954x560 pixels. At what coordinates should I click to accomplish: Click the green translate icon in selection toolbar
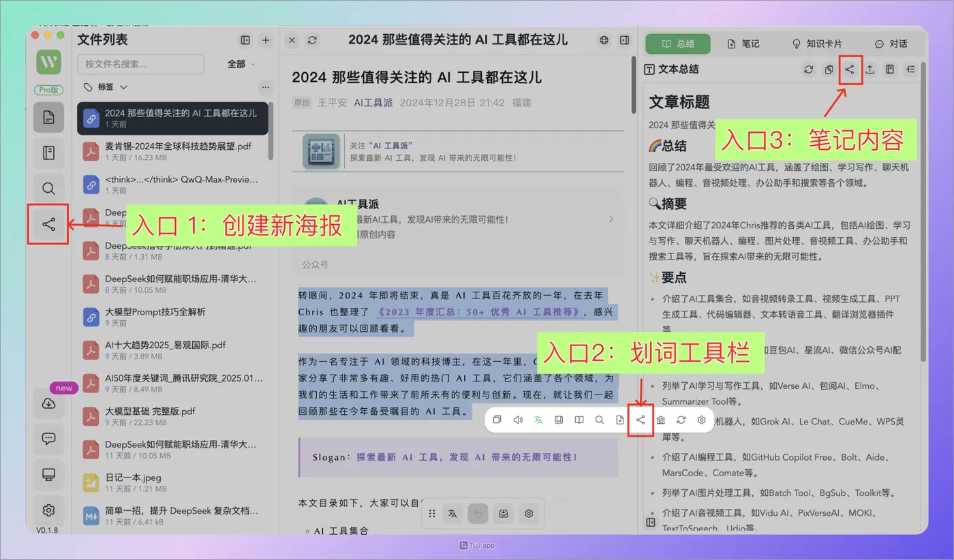(538, 420)
